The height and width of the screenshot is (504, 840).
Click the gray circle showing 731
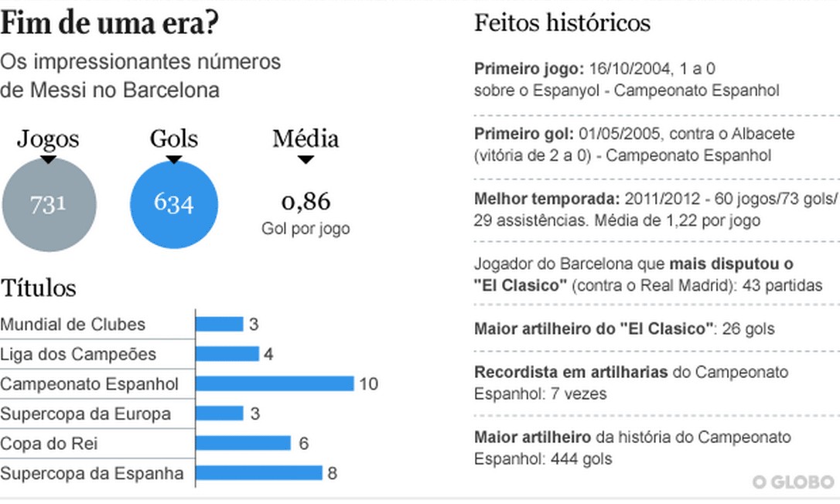tap(50, 206)
